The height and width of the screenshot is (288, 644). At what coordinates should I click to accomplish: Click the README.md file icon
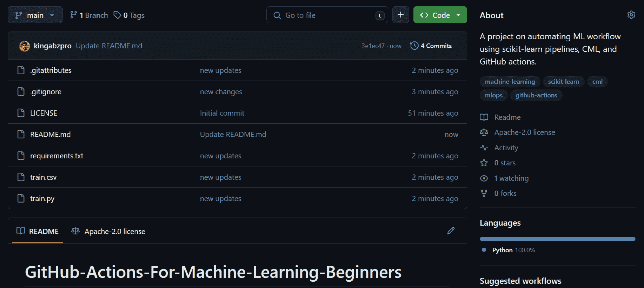pos(21,134)
